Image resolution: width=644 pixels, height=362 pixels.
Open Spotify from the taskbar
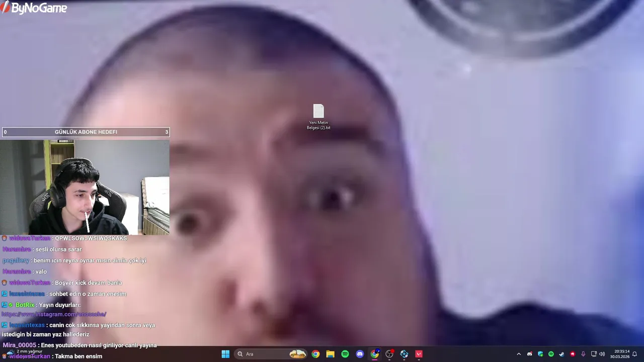(345, 354)
